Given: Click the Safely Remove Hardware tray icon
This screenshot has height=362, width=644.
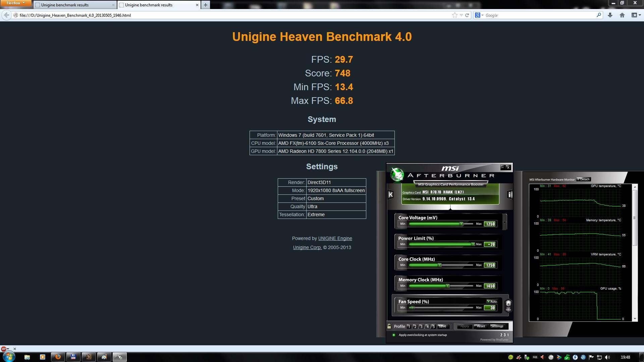Looking at the screenshot, I should 527,357.
